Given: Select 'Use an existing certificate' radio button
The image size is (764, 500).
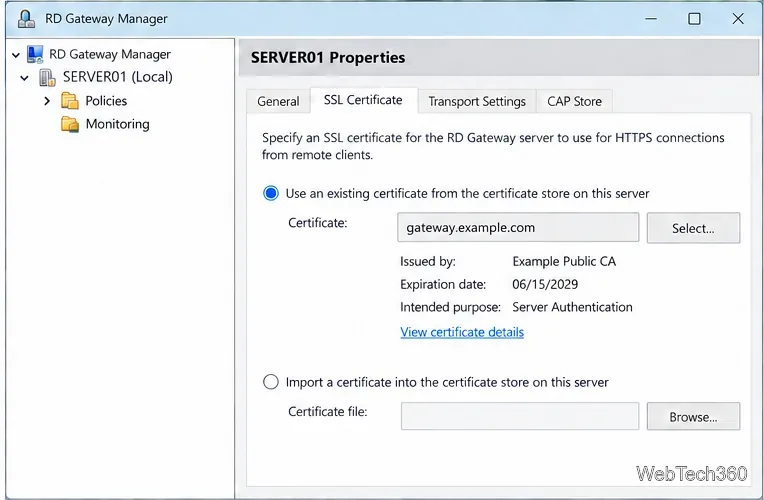Looking at the screenshot, I should [x=271, y=193].
